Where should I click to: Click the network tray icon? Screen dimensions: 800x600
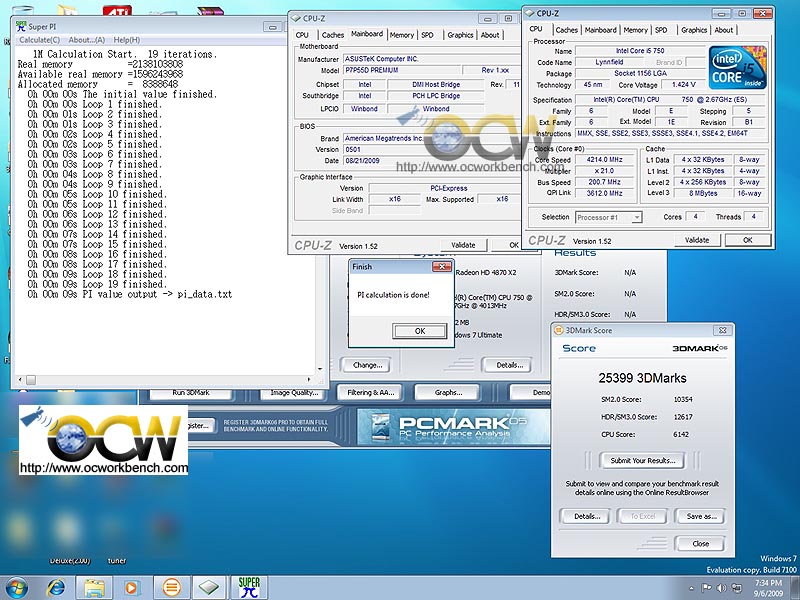(736, 588)
